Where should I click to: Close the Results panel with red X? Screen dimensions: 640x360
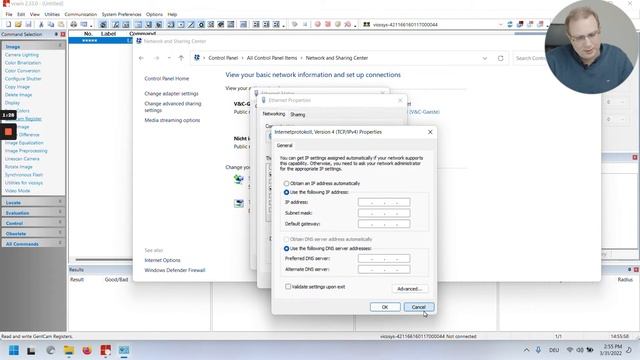coord(636,269)
